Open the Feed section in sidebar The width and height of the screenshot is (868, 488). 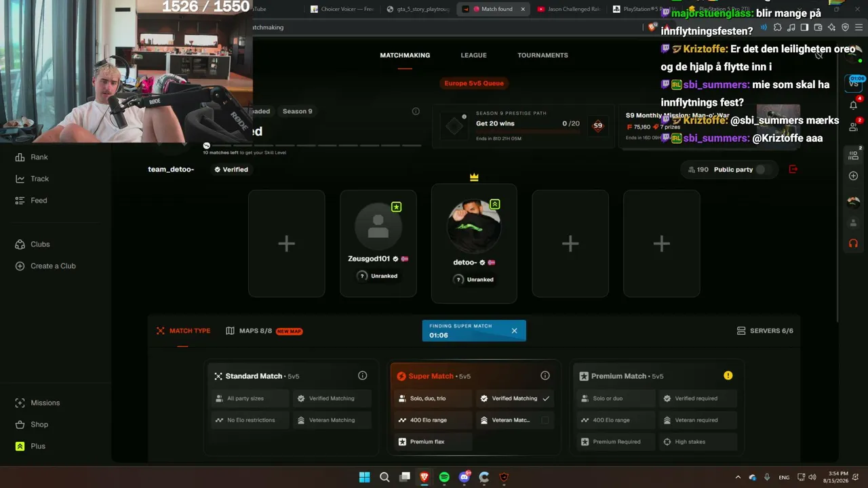pos(31,201)
